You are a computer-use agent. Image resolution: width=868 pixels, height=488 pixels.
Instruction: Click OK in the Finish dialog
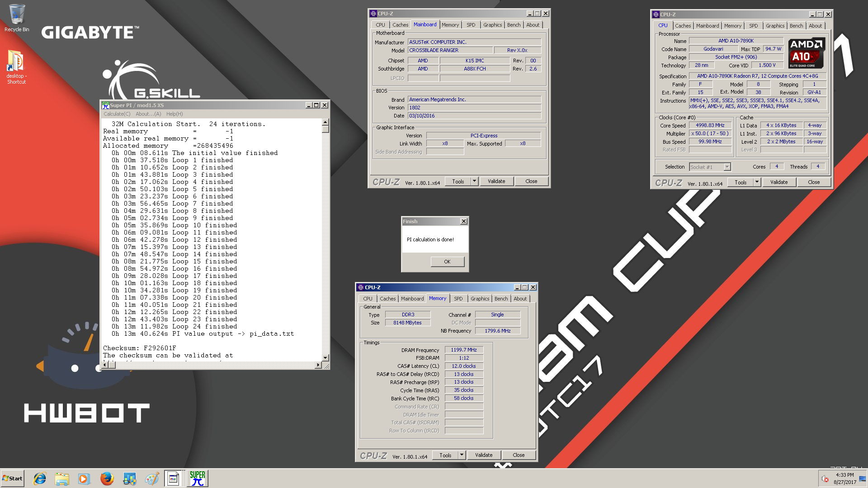tap(447, 262)
